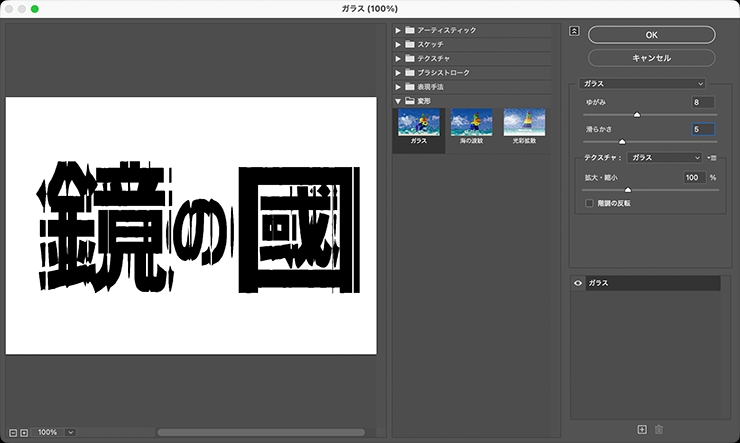Click the ゆがみ slider handle

[636, 115]
